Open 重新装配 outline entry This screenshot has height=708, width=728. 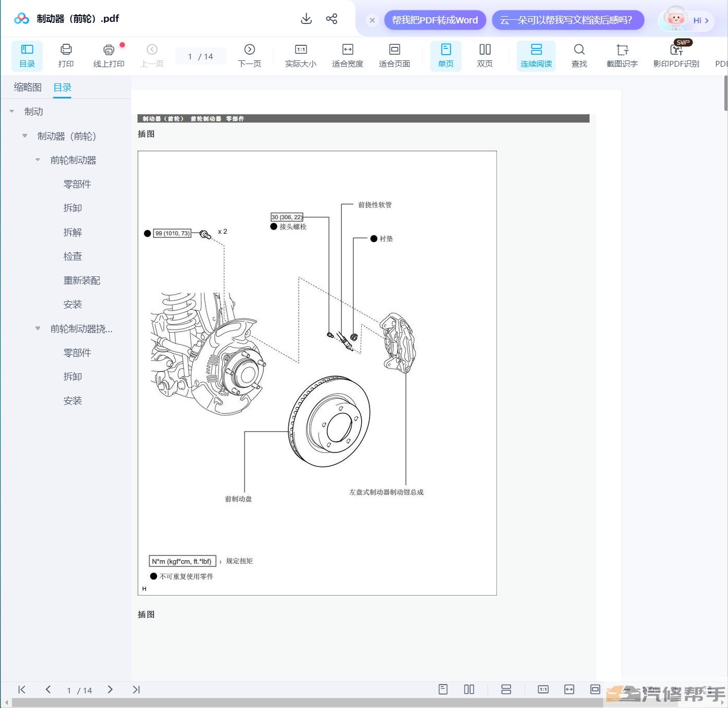(x=82, y=280)
